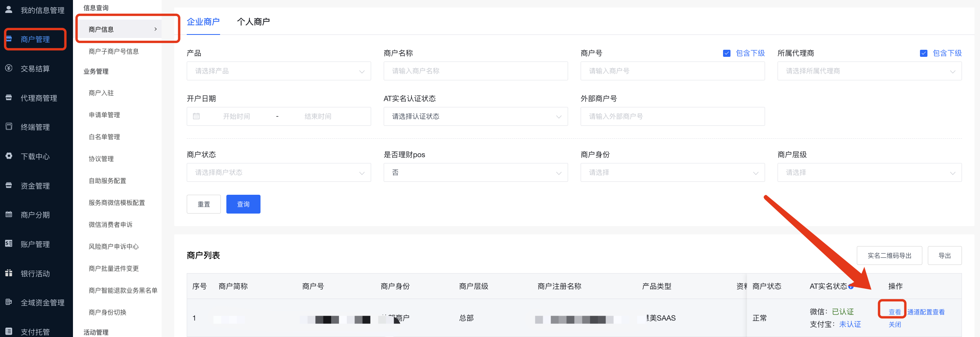Click the 查询 button
This screenshot has width=980, height=337.
coord(243,204)
